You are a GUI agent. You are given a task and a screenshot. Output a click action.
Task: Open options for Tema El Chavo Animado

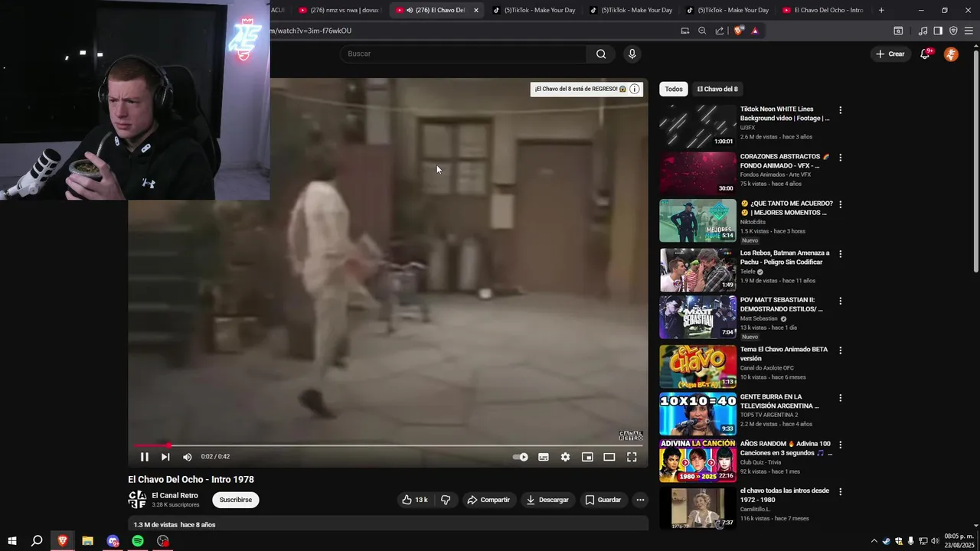840,350
